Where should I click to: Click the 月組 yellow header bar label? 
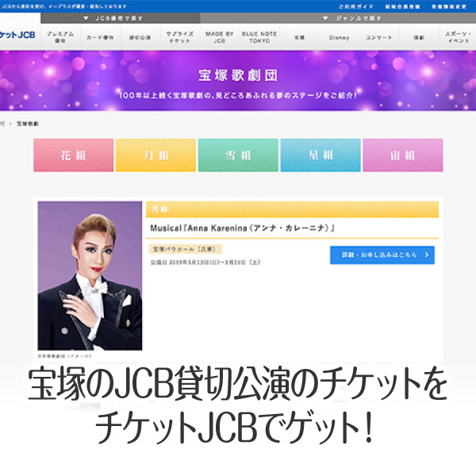tap(159, 209)
